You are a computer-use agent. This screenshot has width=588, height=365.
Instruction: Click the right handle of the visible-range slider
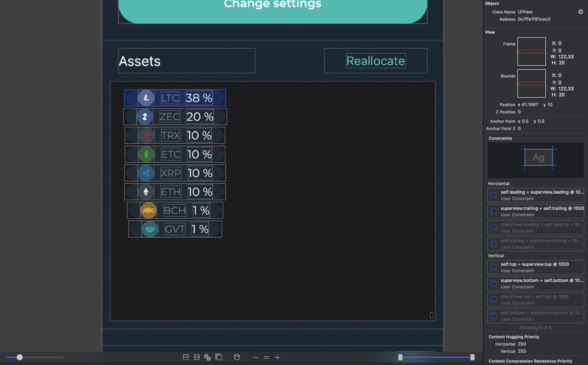(x=472, y=357)
